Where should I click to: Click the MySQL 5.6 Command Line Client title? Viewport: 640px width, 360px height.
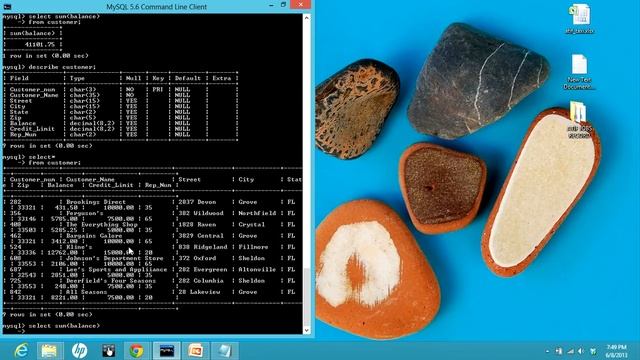click(156, 7)
